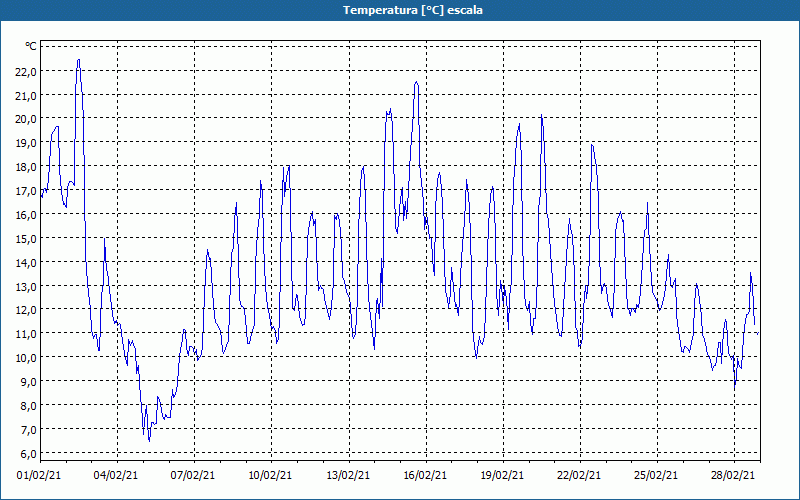The image size is (800, 500).
Task: Click the 11,0 y-axis label
Action: coord(26,334)
